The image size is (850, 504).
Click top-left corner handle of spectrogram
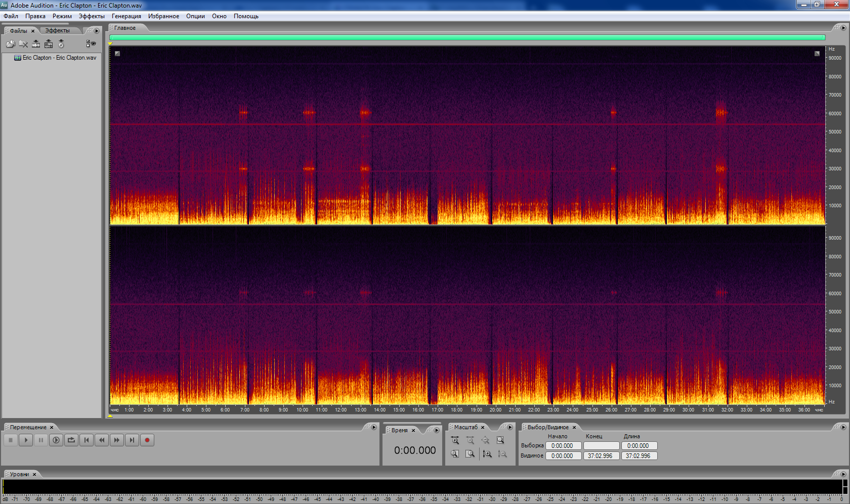[117, 53]
